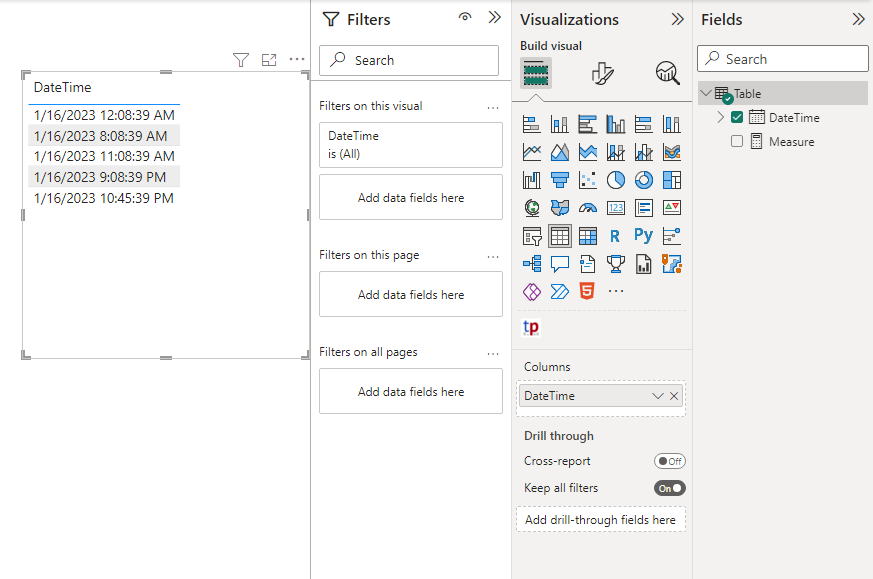Select the filled map visual
873x579 pixels.
(560, 208)
